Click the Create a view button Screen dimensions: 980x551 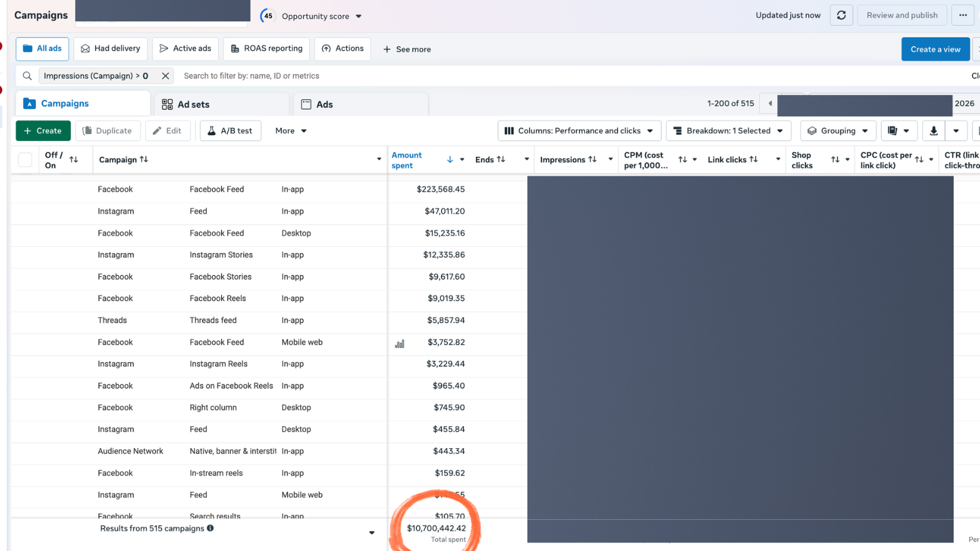pyautogui.click(x=935, y=50)
